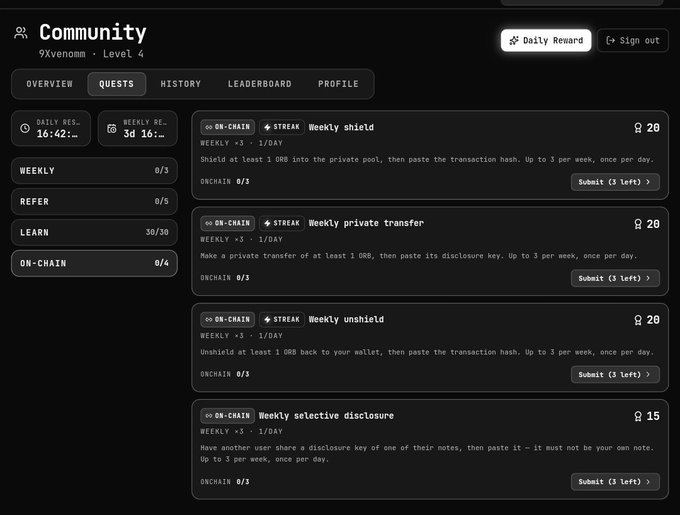Go to the Profile tab
Screen dimensions: 680x515
pos(338,84)
